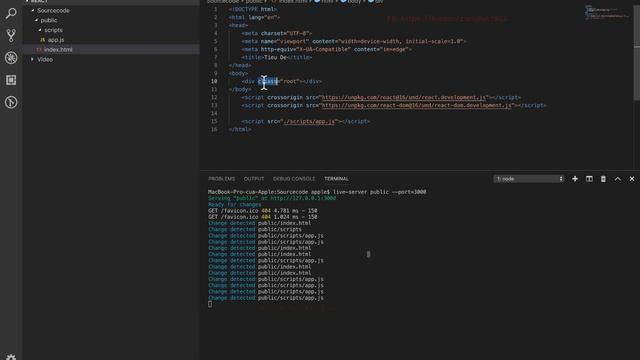Click the first 'GET /favicon.ico 404' terminal line

tap(262, 211)
